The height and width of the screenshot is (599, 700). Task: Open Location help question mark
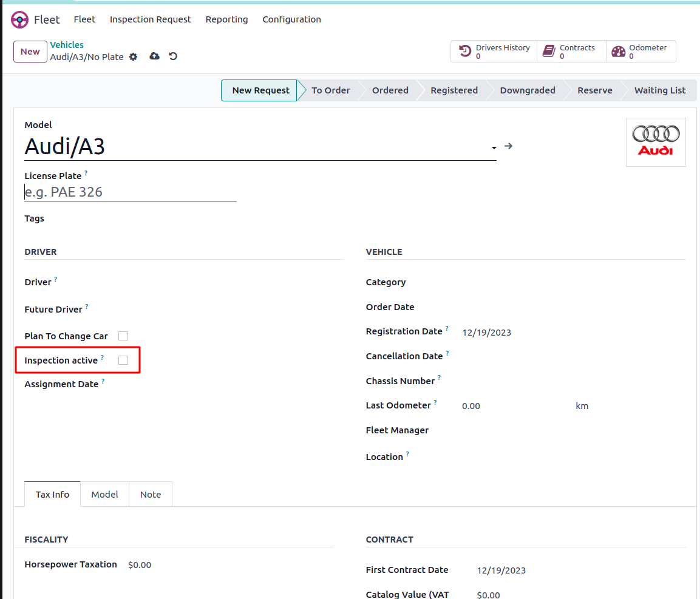tap(407, 453)
